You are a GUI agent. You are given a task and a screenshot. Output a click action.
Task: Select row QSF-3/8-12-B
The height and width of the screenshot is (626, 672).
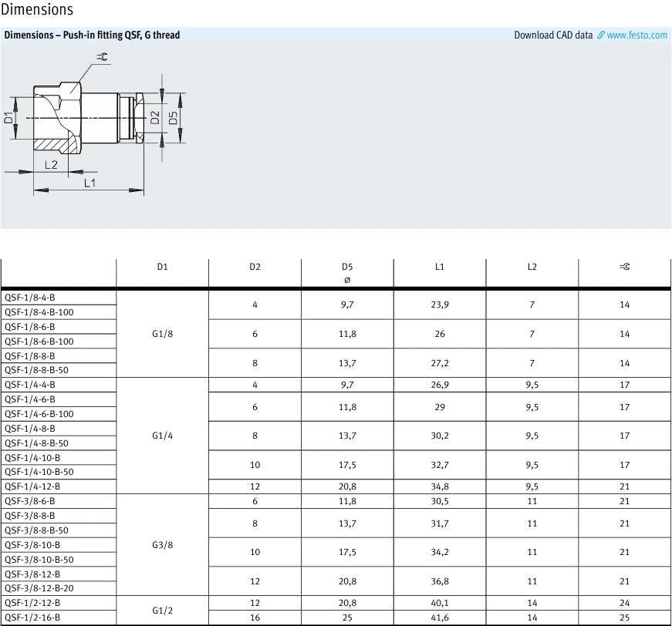coord(59,574)
